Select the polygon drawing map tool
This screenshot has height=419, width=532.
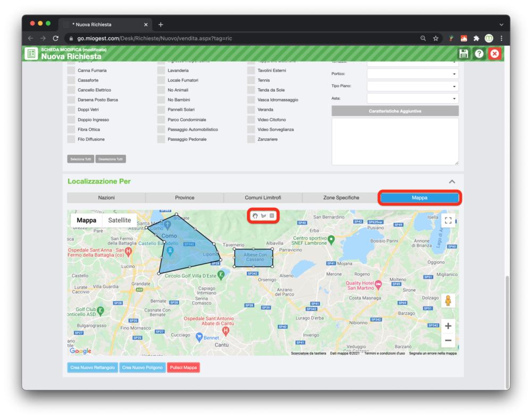(x=264, y=215)
